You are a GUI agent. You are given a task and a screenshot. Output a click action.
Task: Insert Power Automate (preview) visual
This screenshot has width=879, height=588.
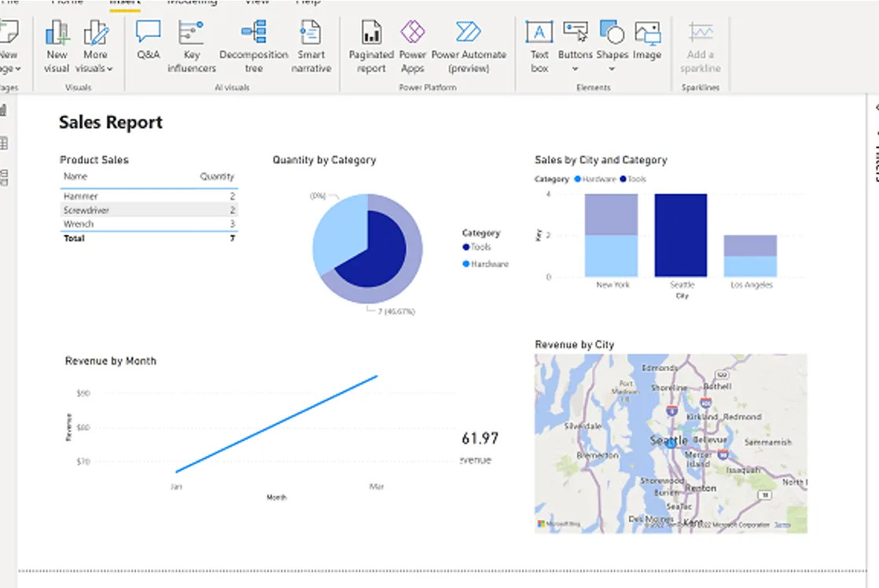point(469,46)
